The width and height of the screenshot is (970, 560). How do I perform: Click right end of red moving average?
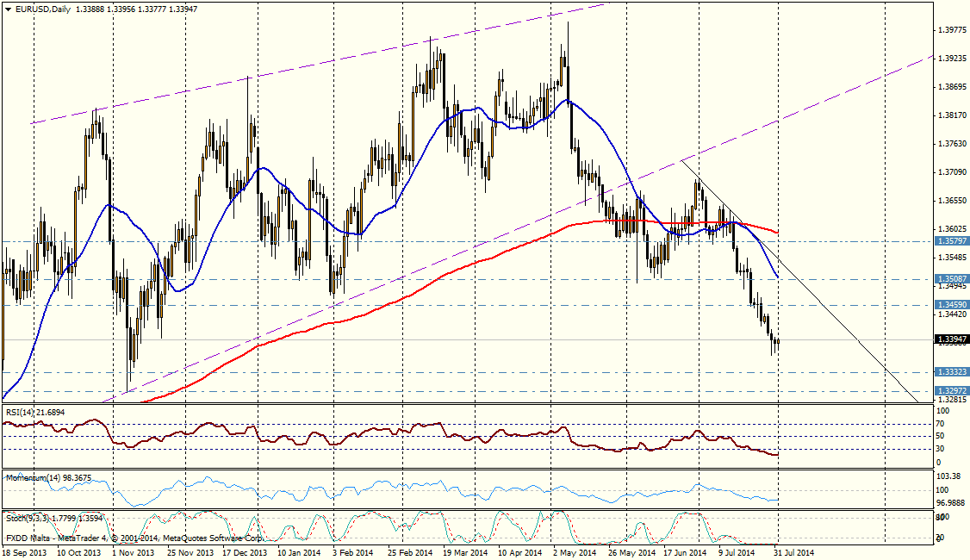(x=778, y=232)
